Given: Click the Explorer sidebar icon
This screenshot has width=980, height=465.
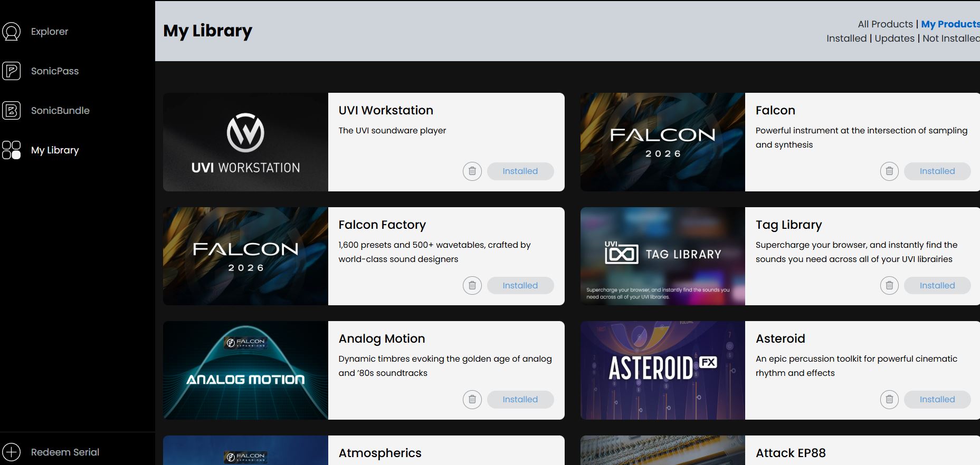Looking at the screenshot, I should pyautogui.click(x=12, y=32).
